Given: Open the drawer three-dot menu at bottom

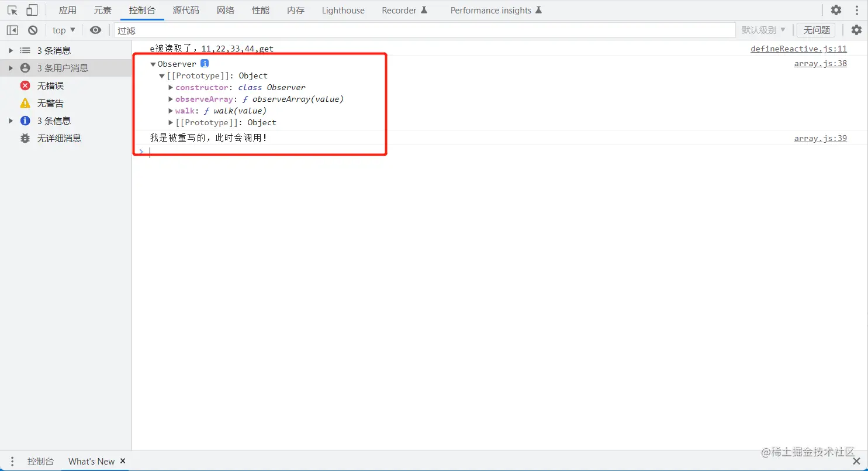Looking at the screenshot, I should click(12, 461).
